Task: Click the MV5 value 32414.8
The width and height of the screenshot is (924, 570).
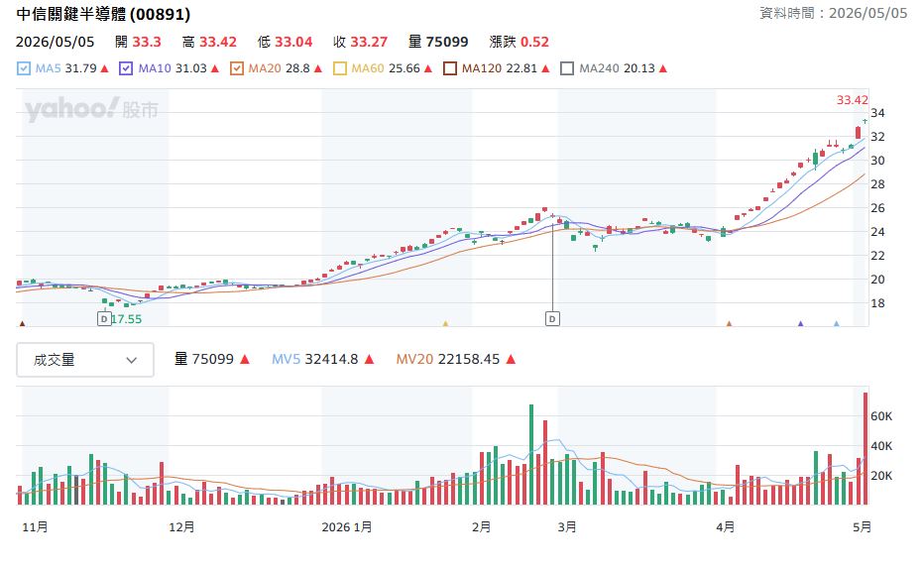Action: tap(331, 359)
